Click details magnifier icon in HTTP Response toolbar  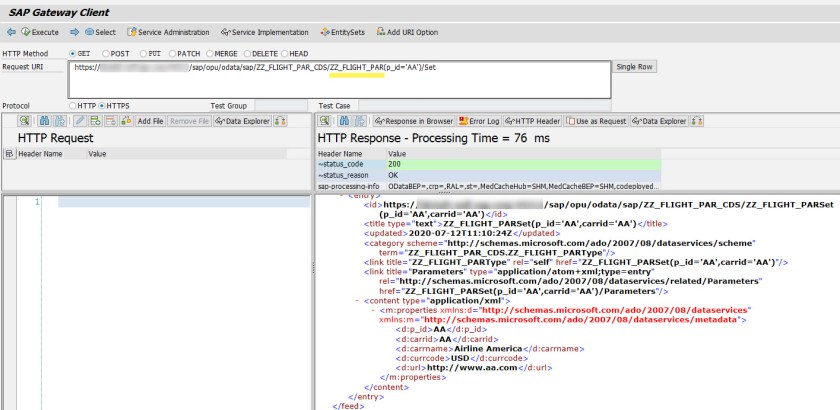click(x=325, y=121)
